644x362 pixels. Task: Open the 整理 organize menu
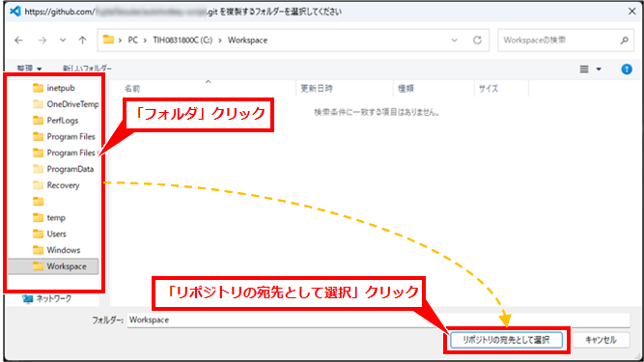tap(30, 69)
